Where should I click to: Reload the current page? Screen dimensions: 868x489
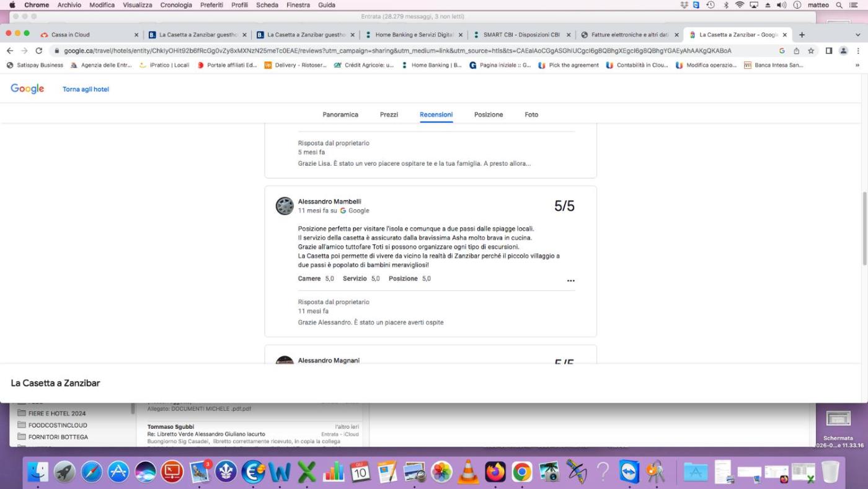39,51
